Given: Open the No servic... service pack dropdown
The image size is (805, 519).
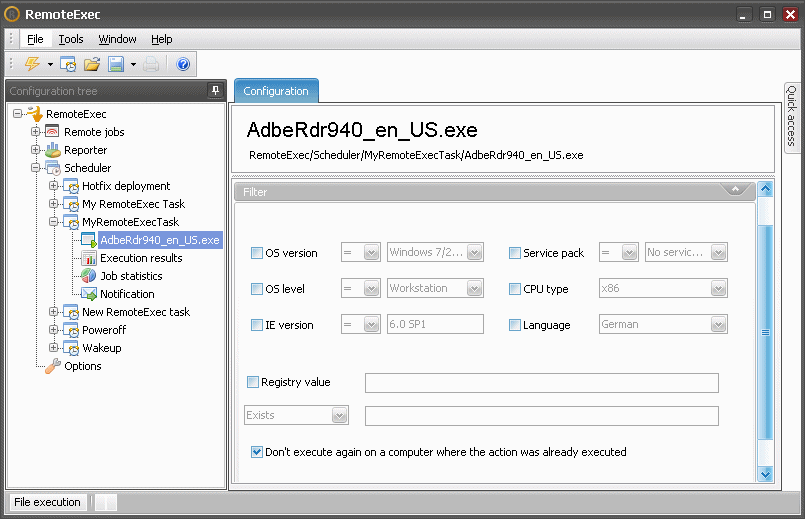Looking at the screenshot, I should click(x=718, y=252).
